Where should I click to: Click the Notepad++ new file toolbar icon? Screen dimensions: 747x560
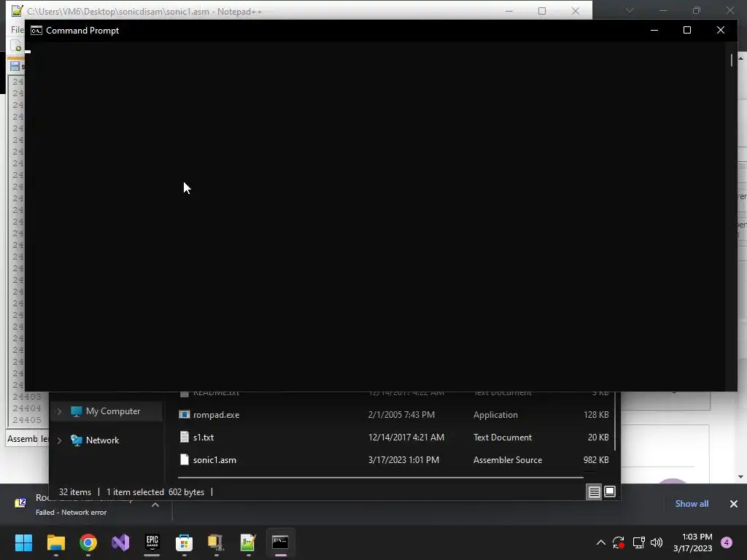coord(16,46)
